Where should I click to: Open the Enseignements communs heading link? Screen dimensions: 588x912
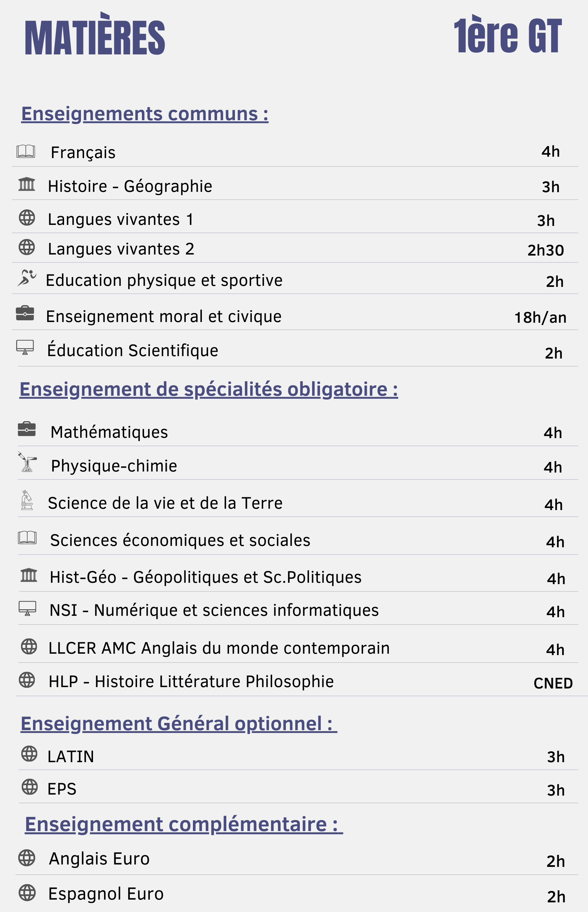coord(145,114)
